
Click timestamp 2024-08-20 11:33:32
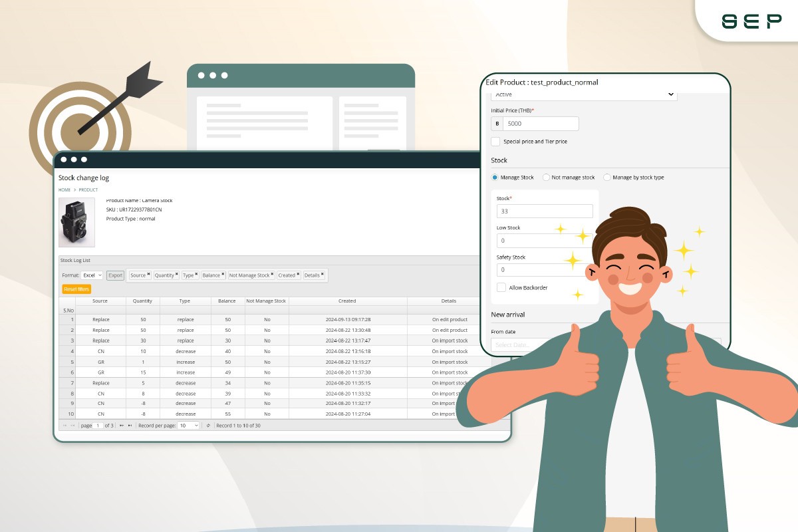348,394
